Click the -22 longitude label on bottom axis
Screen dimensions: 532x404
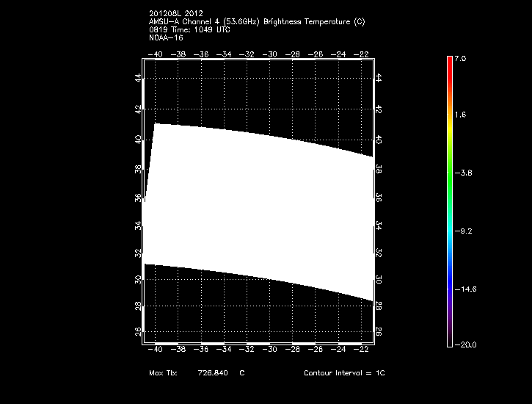[x=362, y=351]
